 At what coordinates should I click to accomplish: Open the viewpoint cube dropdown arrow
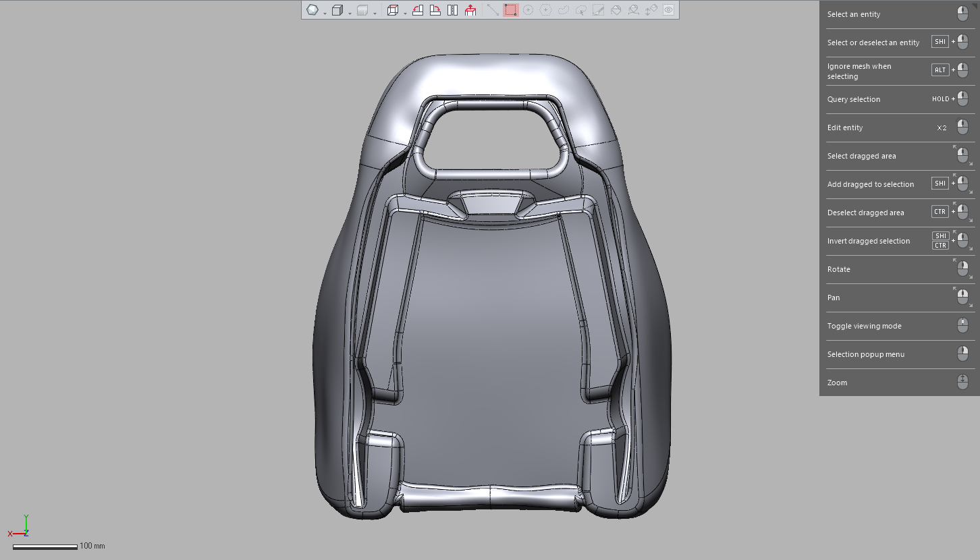405,13
